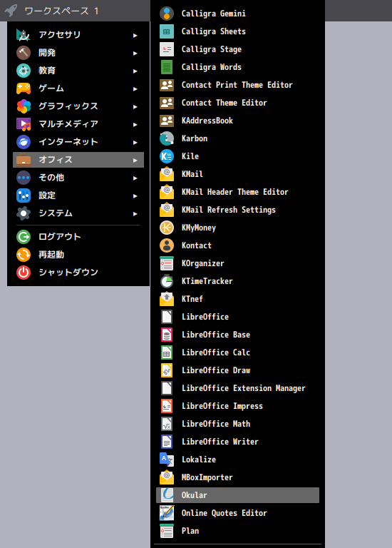Click the Lokalize translation icon
The height and width of the screenshot is (548, 392).
coord(167,460)
